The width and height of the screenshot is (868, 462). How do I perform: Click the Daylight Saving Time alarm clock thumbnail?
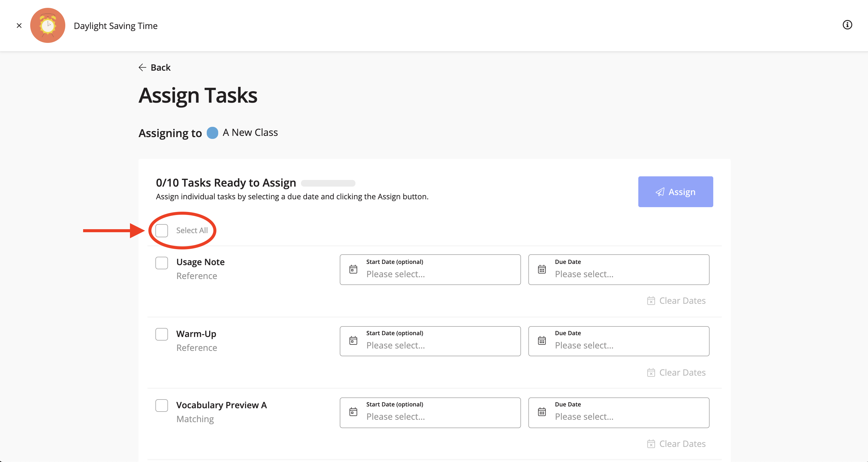pyautogui.click(x=48, y=26)
